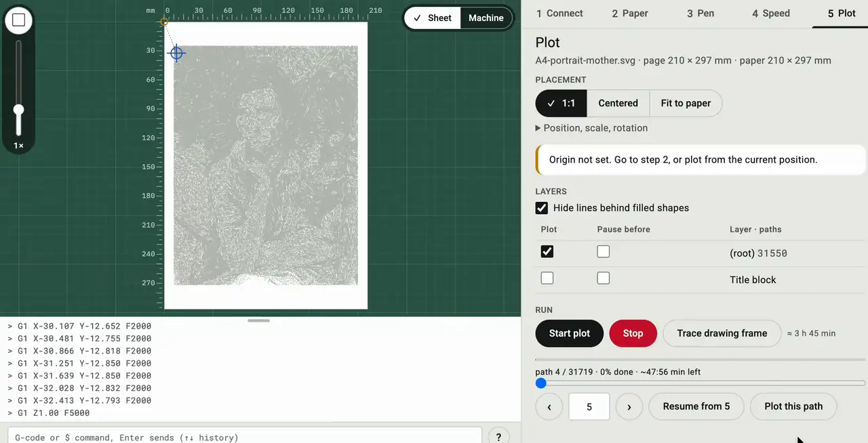Click the Start plot button
This screenshot has height=443, width=868.
pos(570,333)
